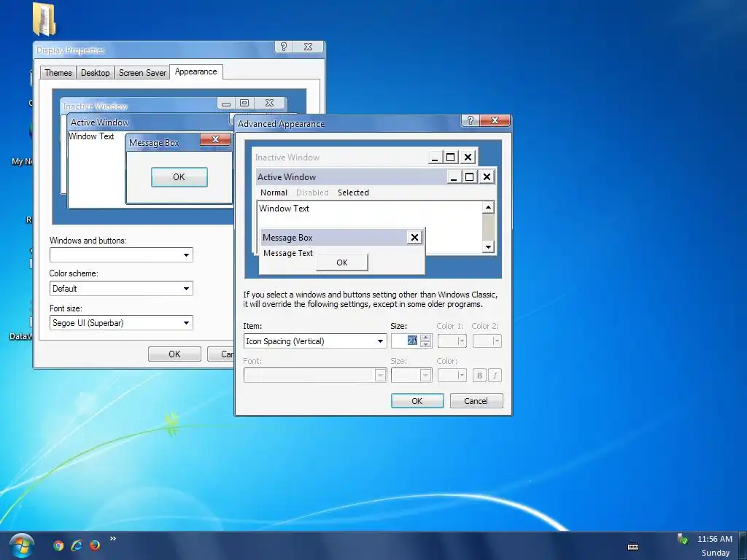Increase the Size value with the up arrow

click(x=426, y=338)
